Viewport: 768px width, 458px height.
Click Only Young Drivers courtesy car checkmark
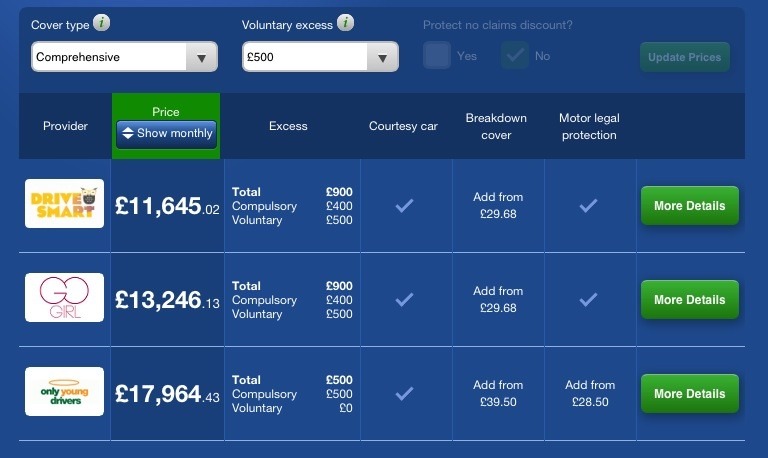[404, 393]
